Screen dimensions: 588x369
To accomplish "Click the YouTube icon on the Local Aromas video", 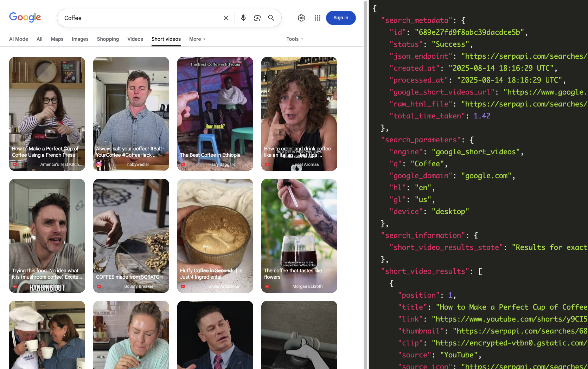I will [267, 164].
